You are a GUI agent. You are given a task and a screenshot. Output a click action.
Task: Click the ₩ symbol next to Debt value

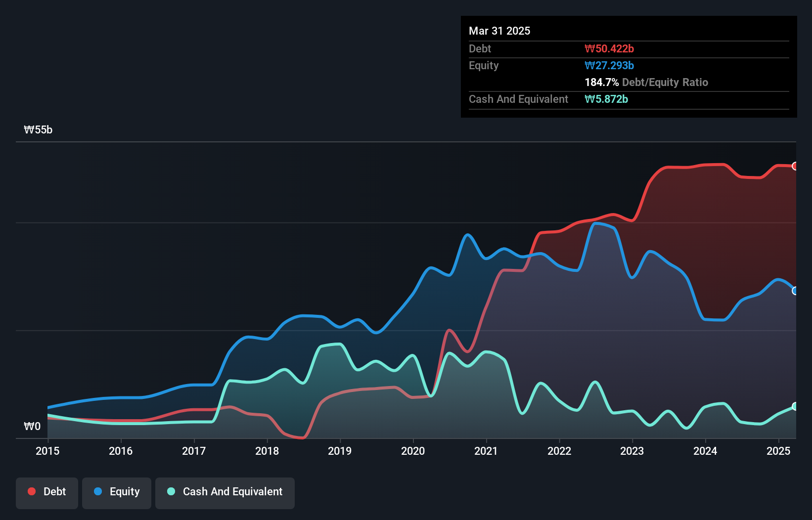(589, 48)
